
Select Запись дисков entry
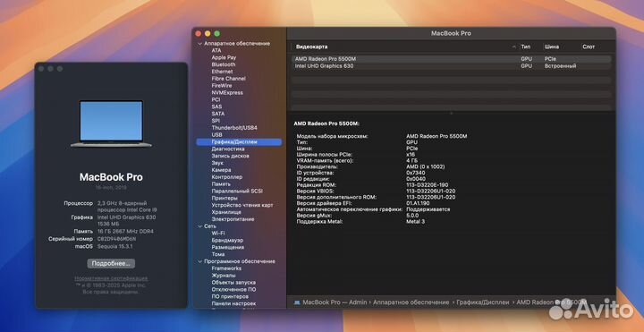(x=230, y=156)
